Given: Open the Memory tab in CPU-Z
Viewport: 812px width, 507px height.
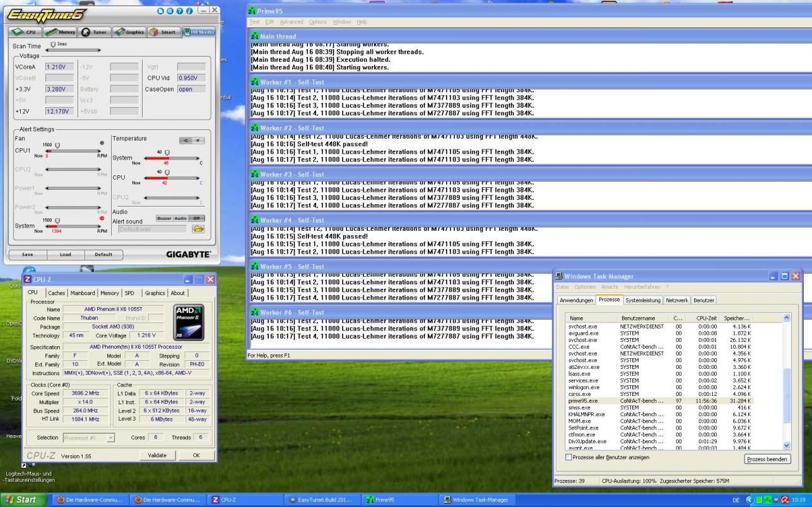Looking at the screenshot, I should pos(110,293).
